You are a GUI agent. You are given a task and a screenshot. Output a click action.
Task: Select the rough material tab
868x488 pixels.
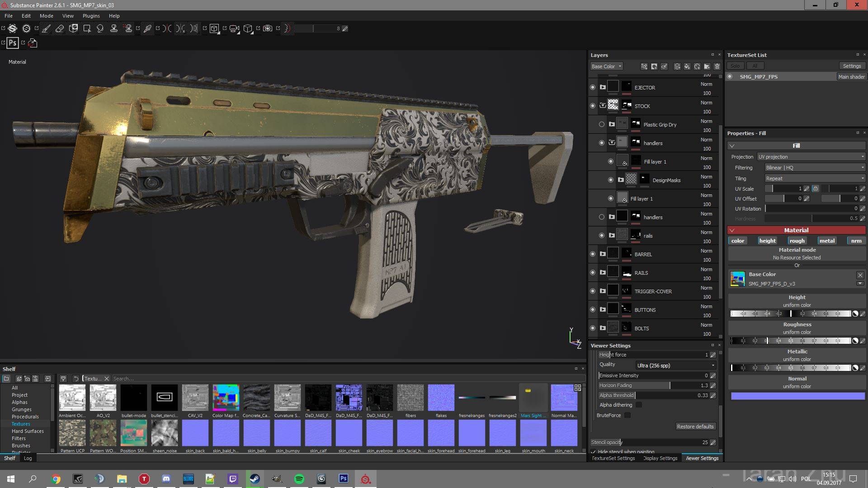797,241
